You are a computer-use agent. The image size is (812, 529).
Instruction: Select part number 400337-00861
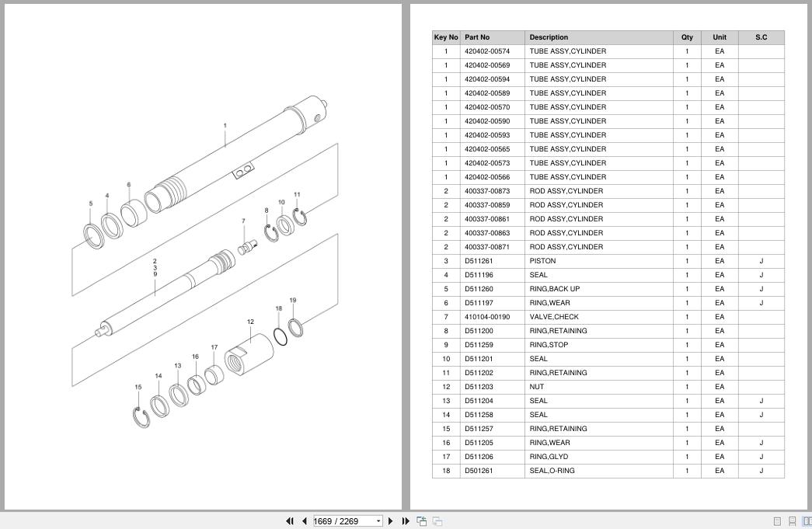[x=486, y=219]
